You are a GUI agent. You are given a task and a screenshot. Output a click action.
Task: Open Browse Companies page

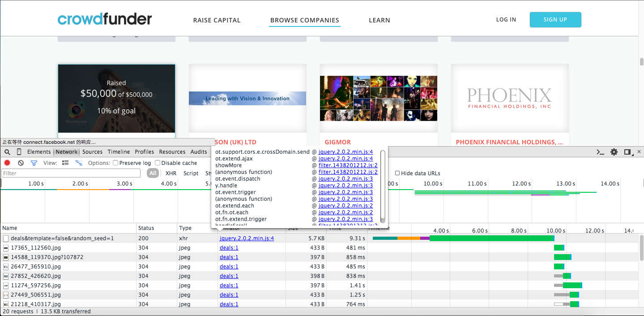(305, 20)
